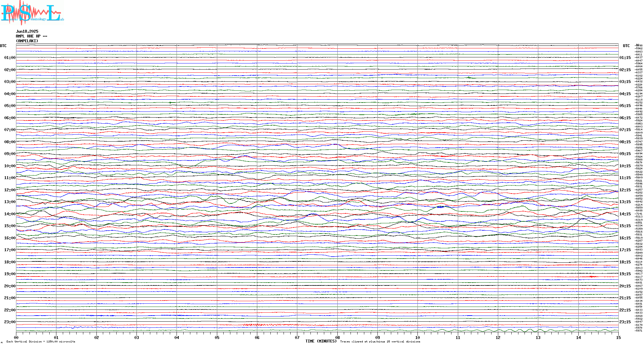Screen dimensions: 644x346
Task: Click the right UTC axis label
Action: click(626, 46)
